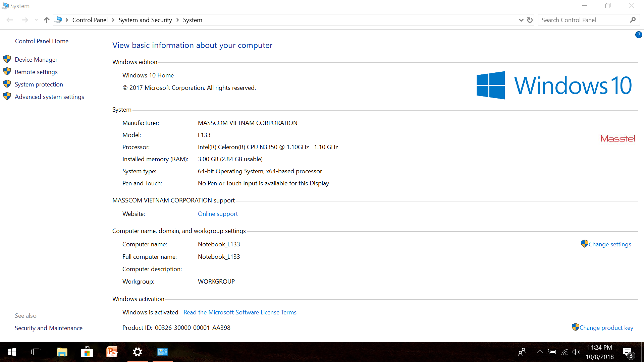Click the search magnifier icon
The width and height of the screenshot is (644, 362).
pyautogui.click(x=633, y=20)
